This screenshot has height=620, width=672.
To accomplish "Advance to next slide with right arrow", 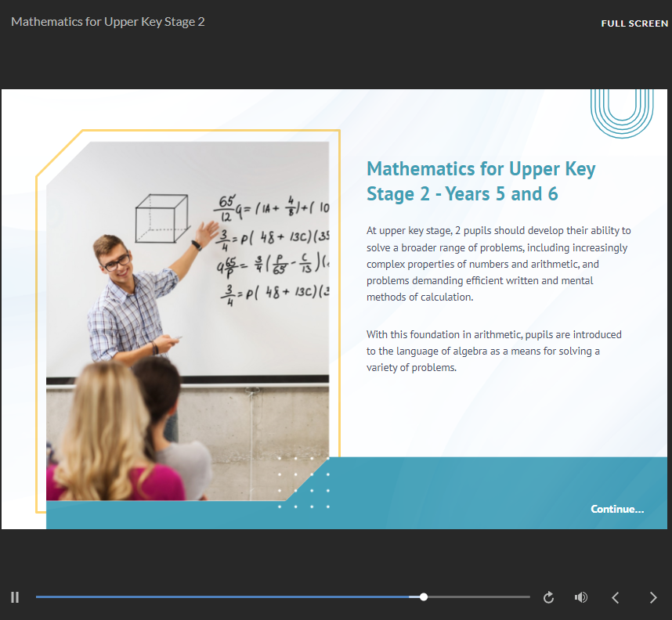I will coord(653,597).
